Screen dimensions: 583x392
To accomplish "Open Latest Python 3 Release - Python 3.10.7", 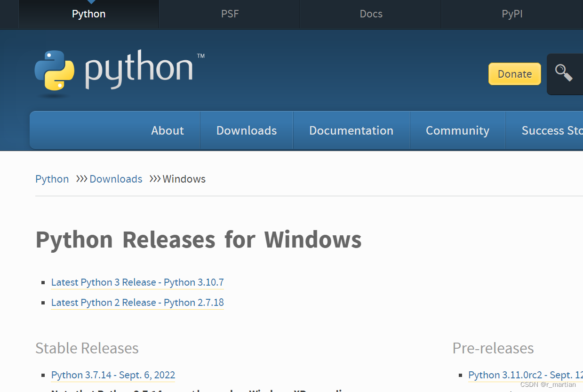I will pos(137,282).
